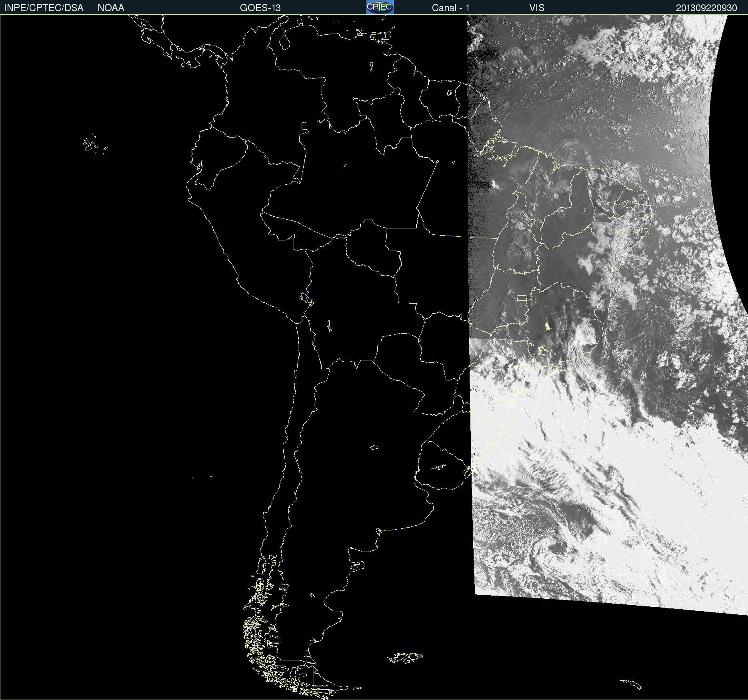Click the NOAA label in the header
The height and width of the screenshot is (700, 748).
[x=111, y=8]
